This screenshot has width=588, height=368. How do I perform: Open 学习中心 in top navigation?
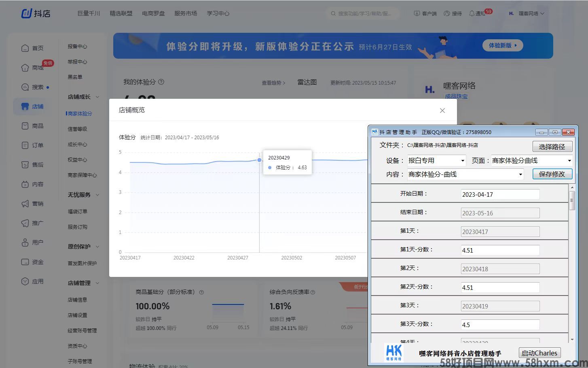tap(218, 13)
